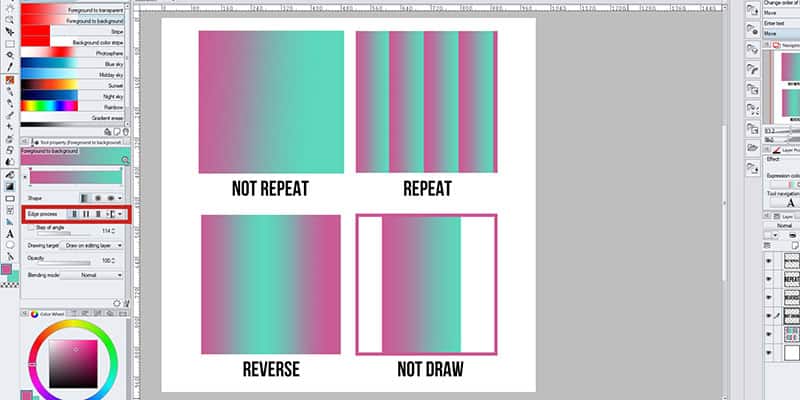Viewport: 800px width, 400px height.
Task: Pick a shade in color wheel square
Action: [73, 364]
